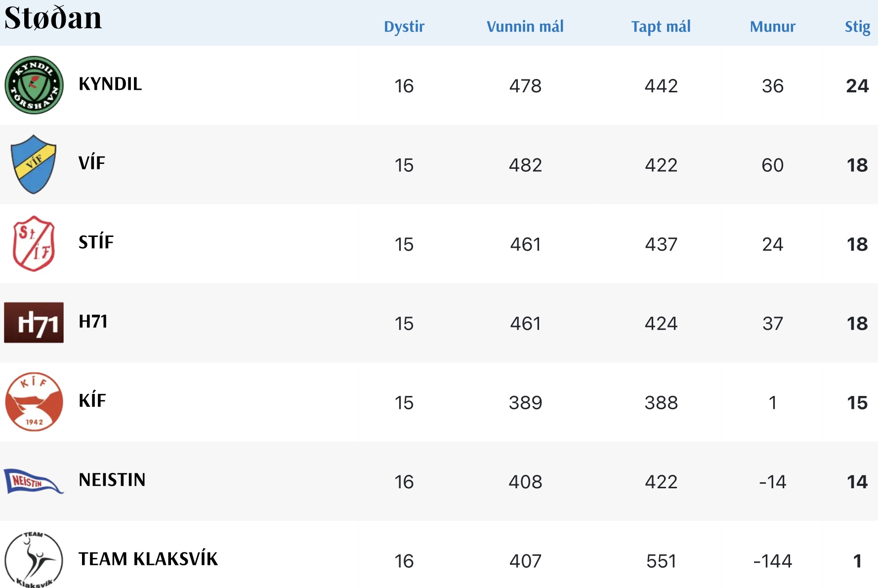Open the STÍF team name link
The height and width of the screenshot is (588, 878).
[x=96, y=242]
